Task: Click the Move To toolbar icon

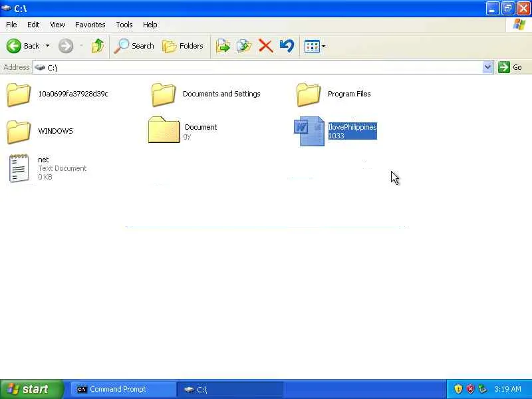Action: 223,46
